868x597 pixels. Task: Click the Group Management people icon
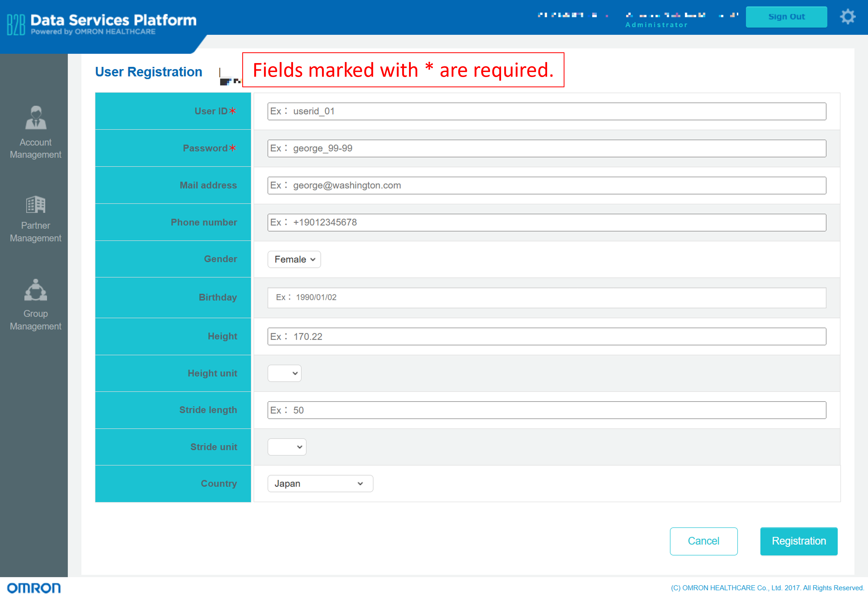point(36,290)
